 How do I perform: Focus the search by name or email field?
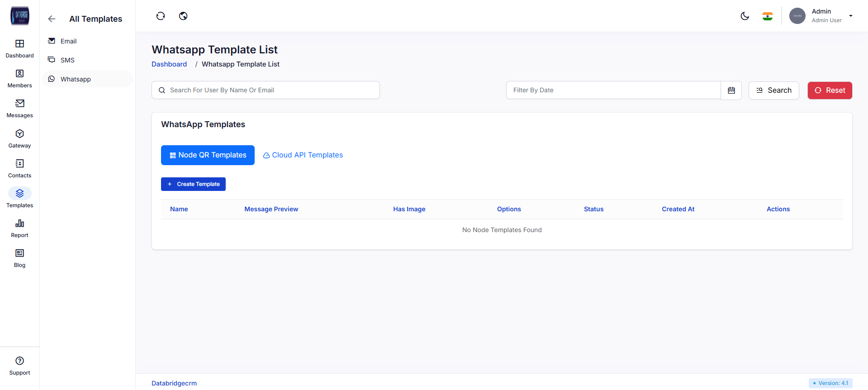tap(271, 90)
